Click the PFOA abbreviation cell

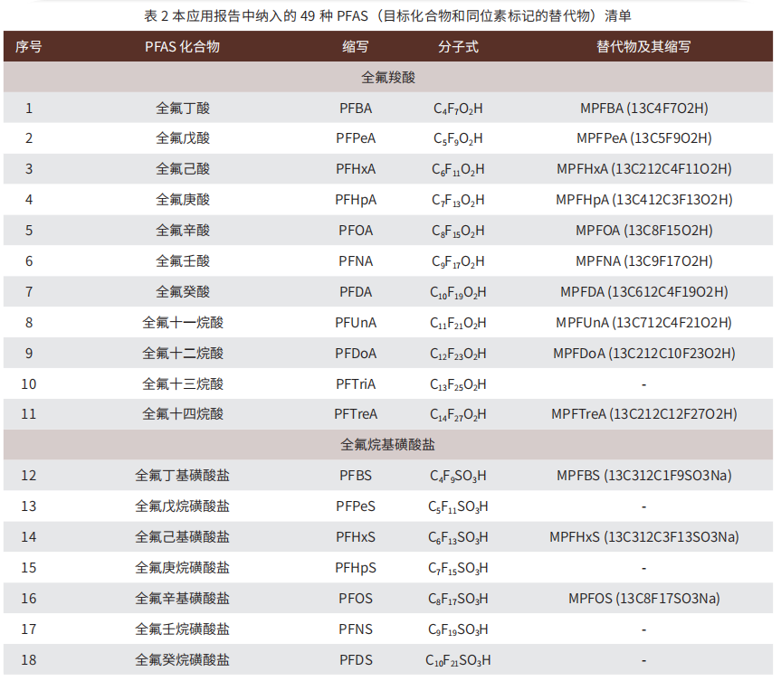tap(355, 231)
